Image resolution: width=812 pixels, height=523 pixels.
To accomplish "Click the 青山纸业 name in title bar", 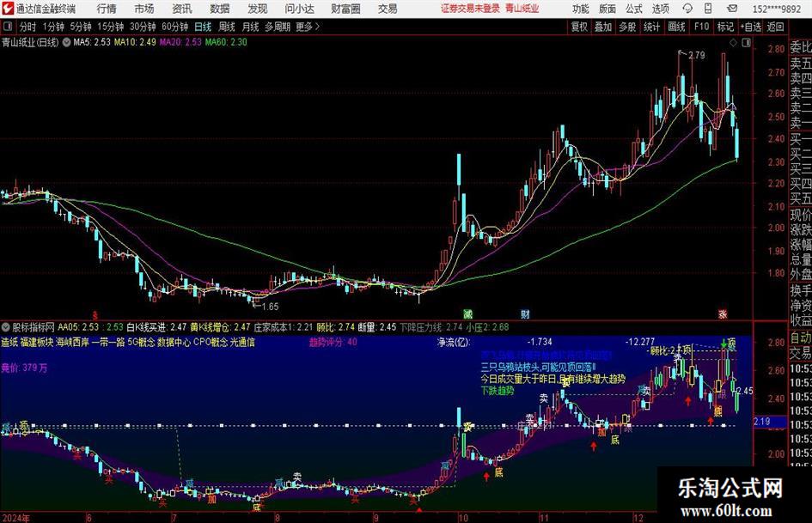I will [522, 9].
